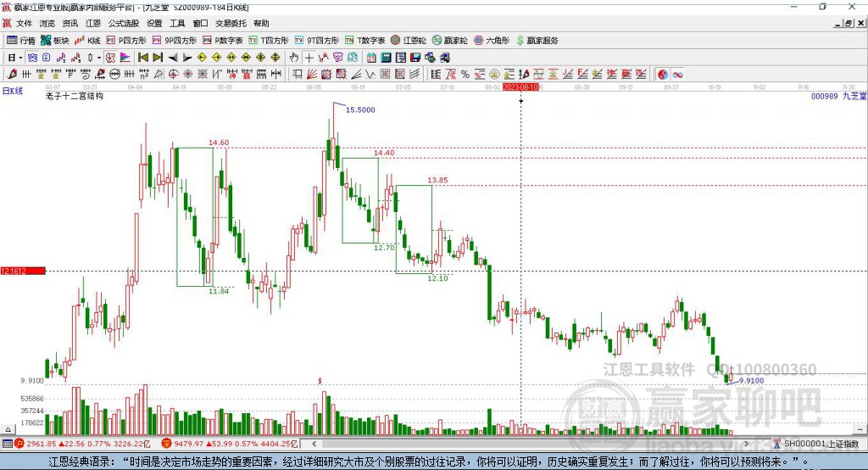Jump to last bar with skip-end icon
The width and height of the screenshot is (868, 470).
158,58
